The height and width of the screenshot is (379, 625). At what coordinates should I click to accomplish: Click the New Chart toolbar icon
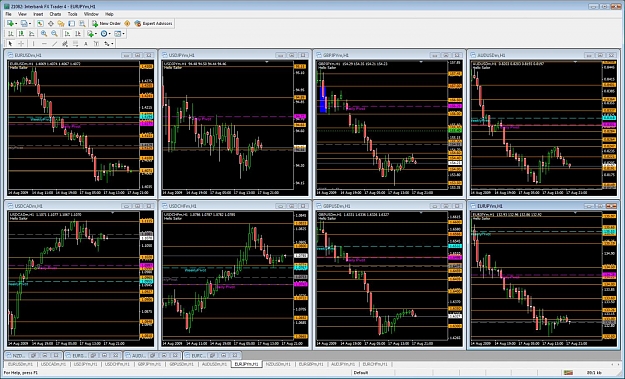(10, 24)
